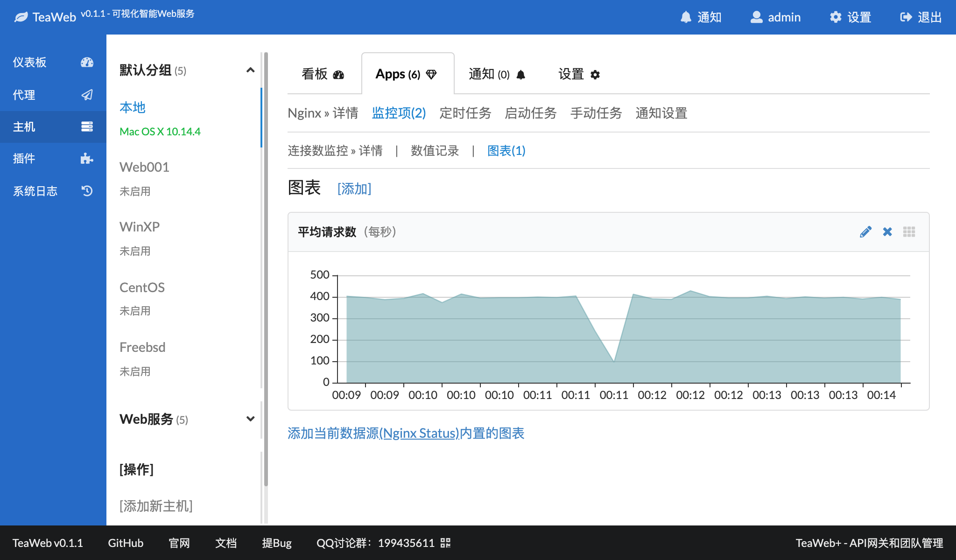Open the 设置 tab with gear
Viewport: 956px width, 560px height.
[x=579, y=74]
